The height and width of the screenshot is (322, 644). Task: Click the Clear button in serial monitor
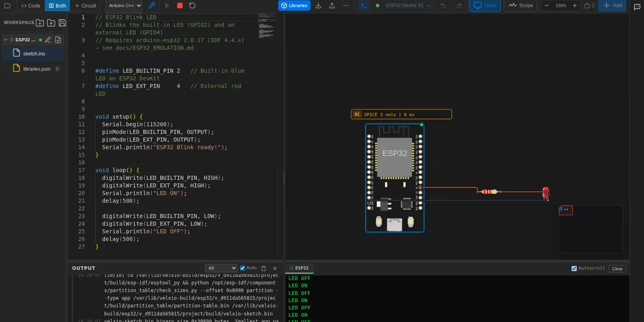coord(617,268)
